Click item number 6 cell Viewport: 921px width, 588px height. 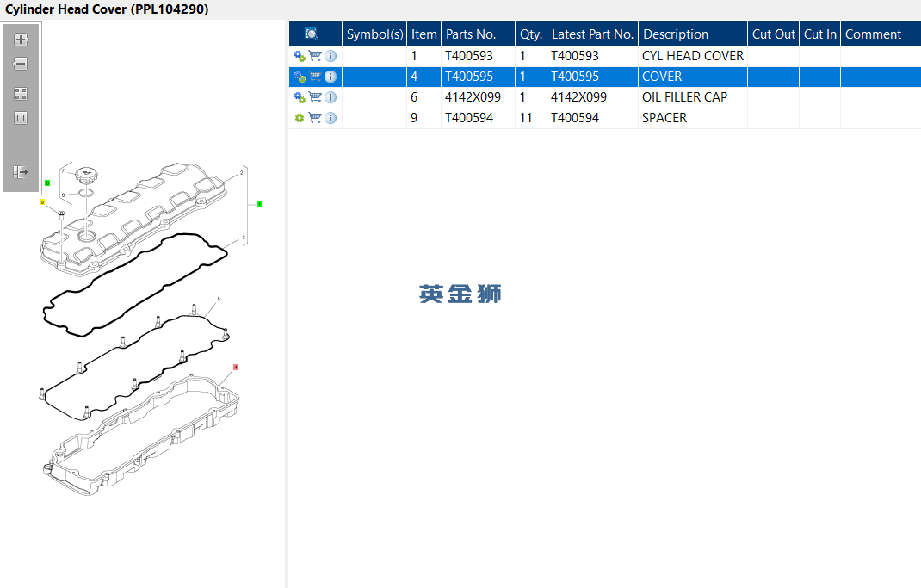click(424, 97)
